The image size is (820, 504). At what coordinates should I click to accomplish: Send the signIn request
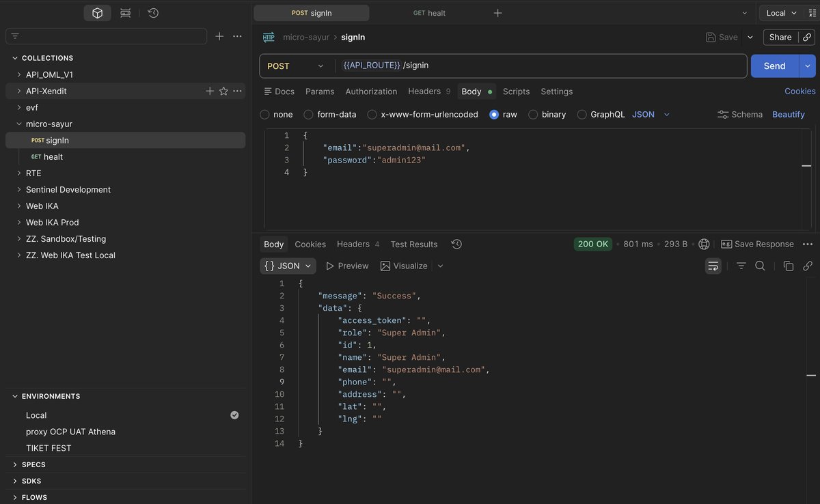tap(775, 66)
